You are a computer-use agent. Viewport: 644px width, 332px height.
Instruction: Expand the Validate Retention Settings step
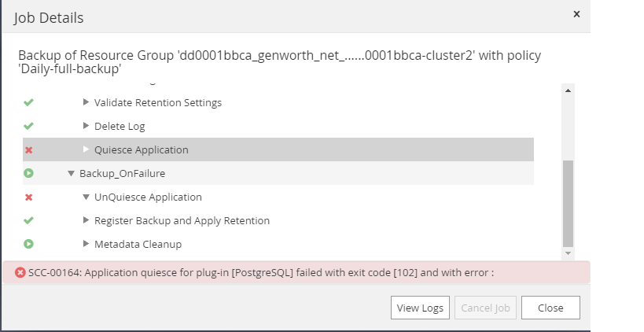pyautogui.click(x=86, y=102)
